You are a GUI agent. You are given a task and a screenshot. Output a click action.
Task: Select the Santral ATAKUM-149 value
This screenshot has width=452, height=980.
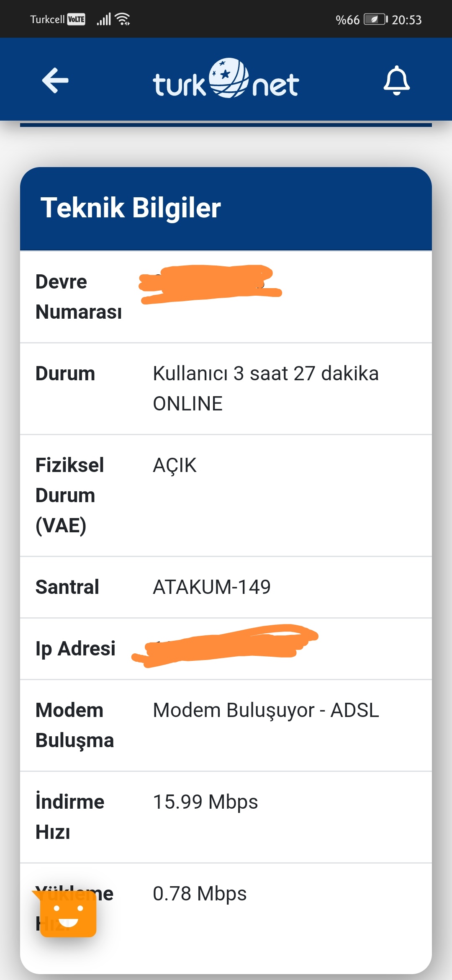(x=212, y=587)
